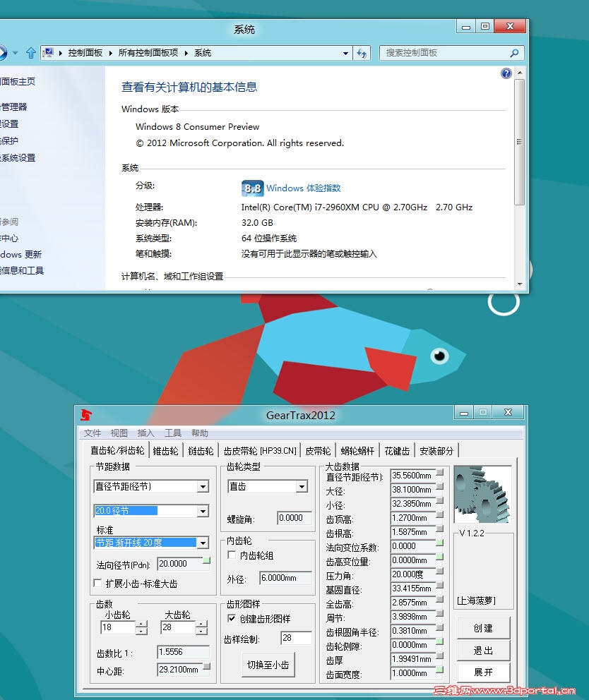Click small square button beside 小径 32.3850mm
The image size is (589, 700).
(440, 500)
